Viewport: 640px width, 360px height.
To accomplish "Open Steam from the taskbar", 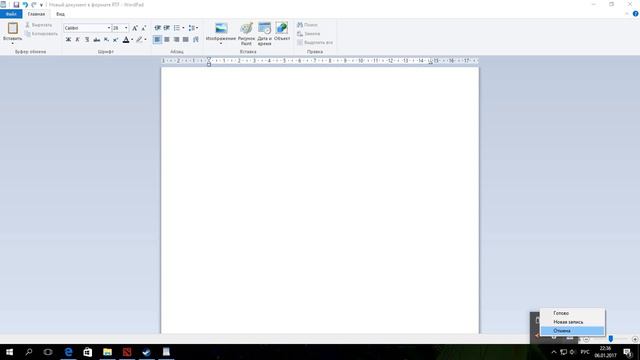I will pos(147,352).
